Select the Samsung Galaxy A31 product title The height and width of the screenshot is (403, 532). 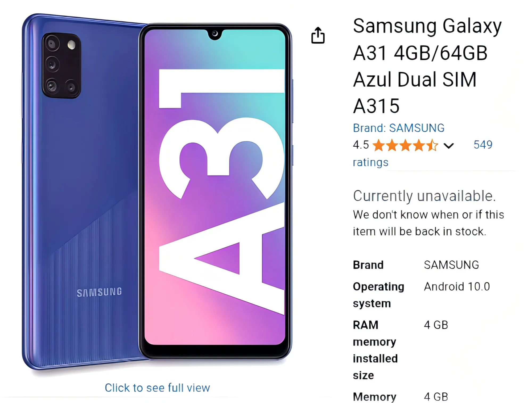click(427, 66)
